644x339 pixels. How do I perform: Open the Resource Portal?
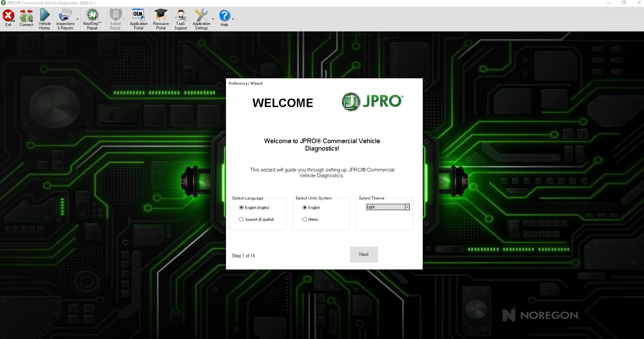[x=161, y=19]
